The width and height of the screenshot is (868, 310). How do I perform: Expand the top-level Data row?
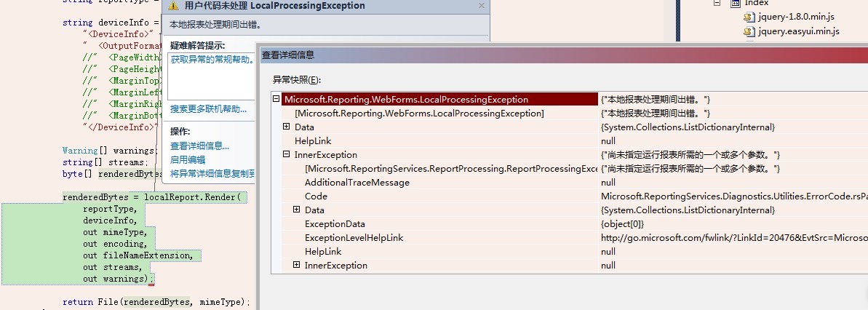tap(286, 127)
